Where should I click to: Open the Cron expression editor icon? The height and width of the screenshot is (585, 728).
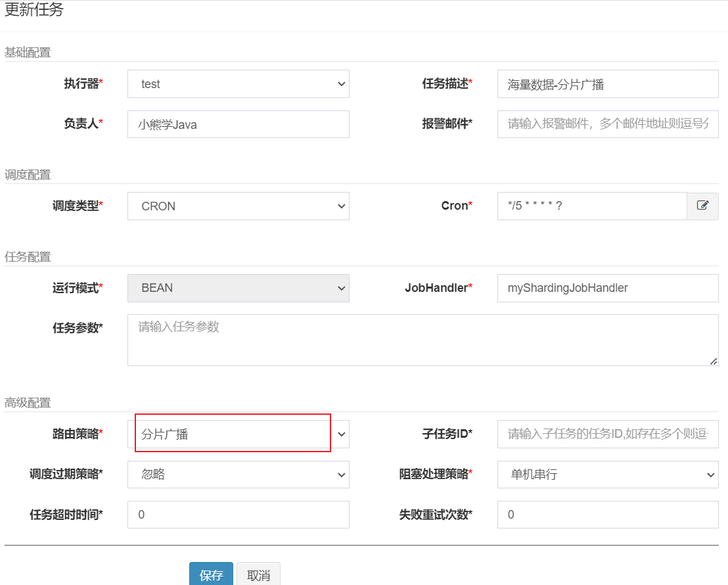(x=702, y=206)
